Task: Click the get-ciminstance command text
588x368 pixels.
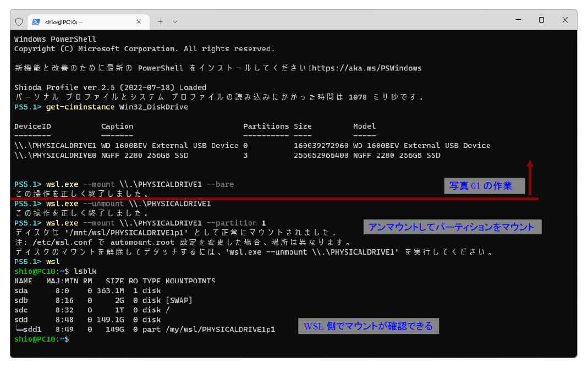Action: (80, 107)
